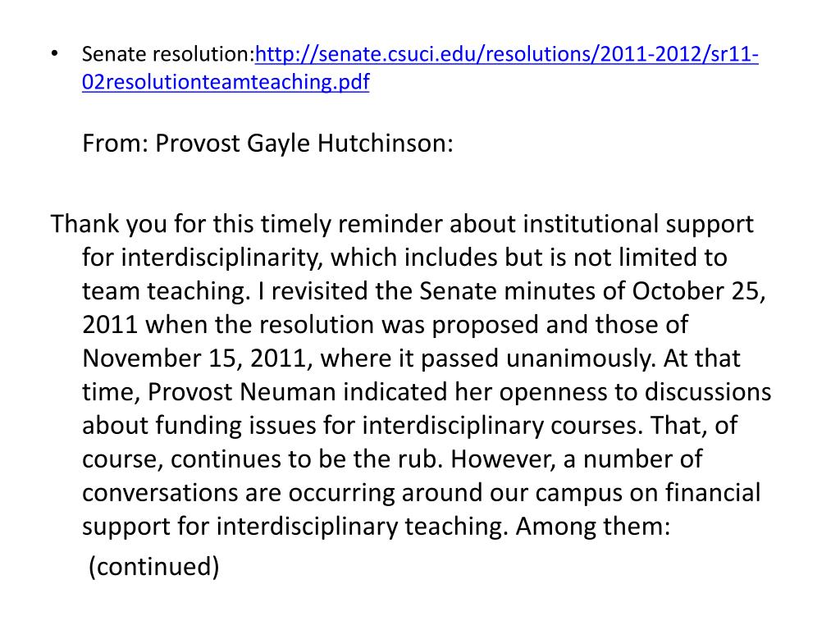This screenshot has height=630, width=840.
Task: Click the words 'Thank you' starting the paragraph
Action: click(109, 224)
